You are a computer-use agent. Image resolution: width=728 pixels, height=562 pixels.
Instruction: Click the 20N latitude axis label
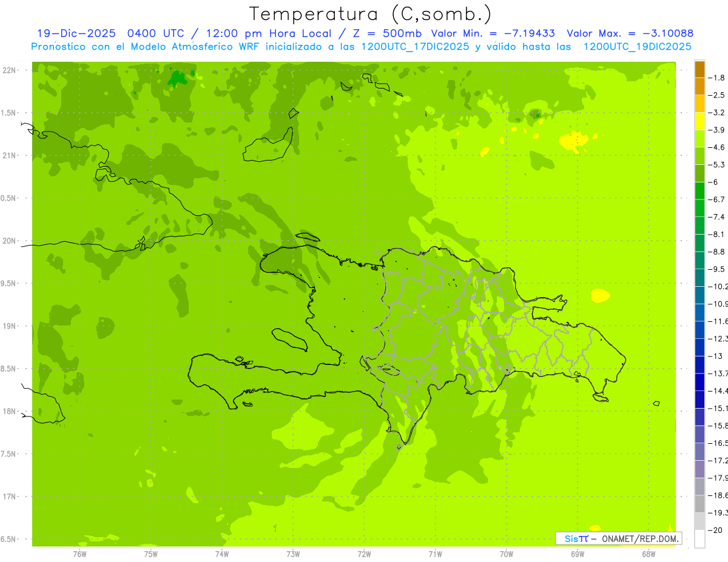(10, 241)
